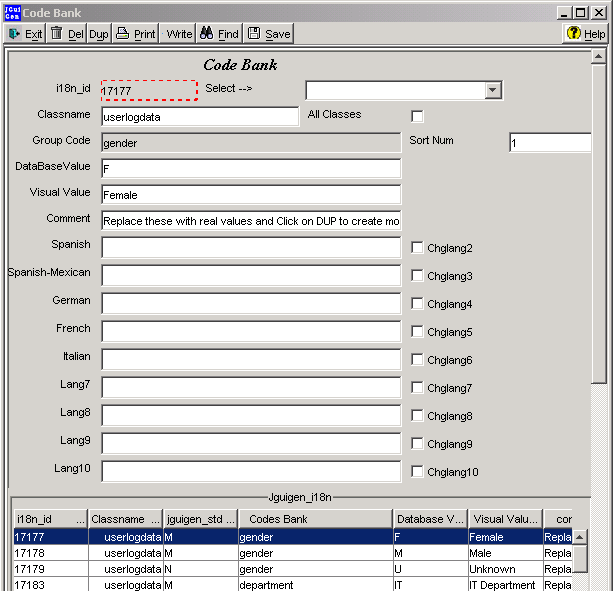
Task: Click the jguigen_std column header
Action: tap(201, 519)
